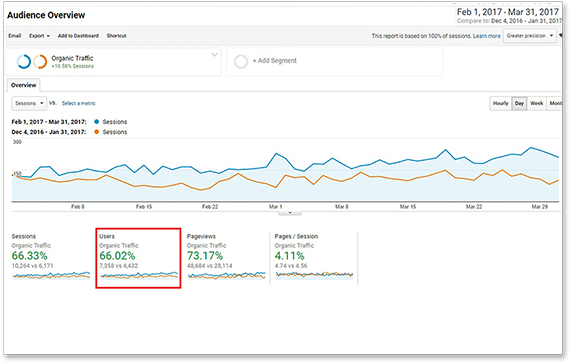The width and height of the screenshot is (570, 362).
Task: Click the Email button
Action: [15, 36]
